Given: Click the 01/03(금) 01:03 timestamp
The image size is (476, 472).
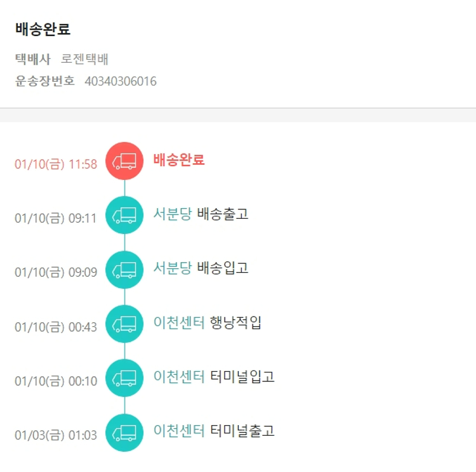Looking at the screenshot, I should [x=56, y=436].
